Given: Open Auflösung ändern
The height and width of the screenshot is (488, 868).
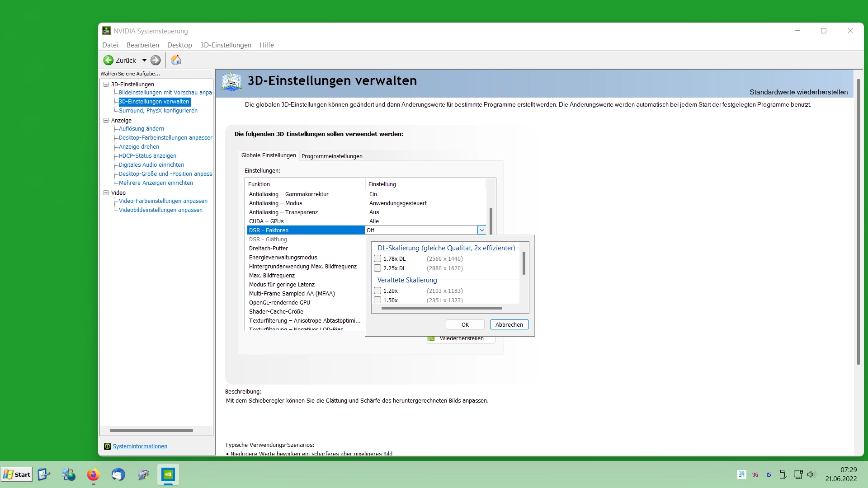Looking at the screenshot, I should [x=142, y=129].
